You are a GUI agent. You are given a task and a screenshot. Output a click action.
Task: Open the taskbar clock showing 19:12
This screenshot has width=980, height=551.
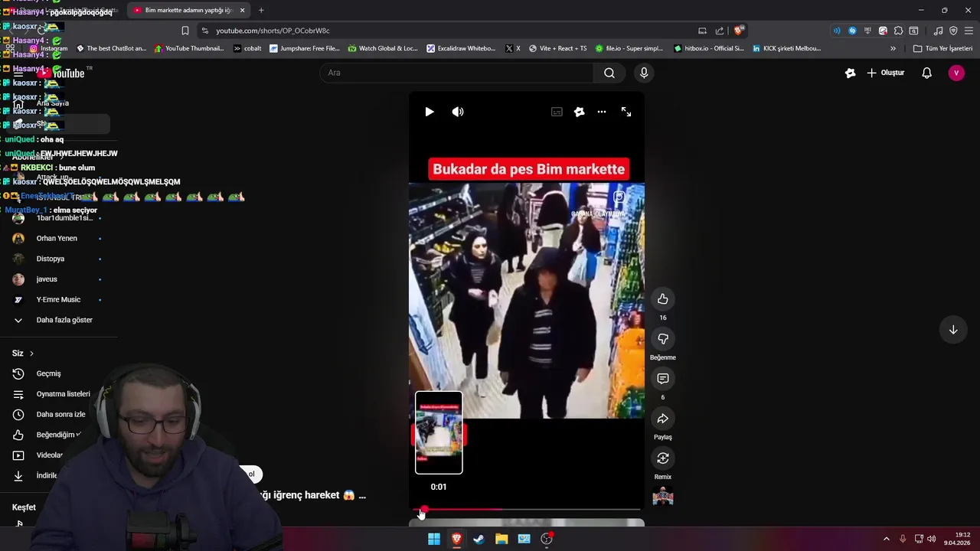956,539
